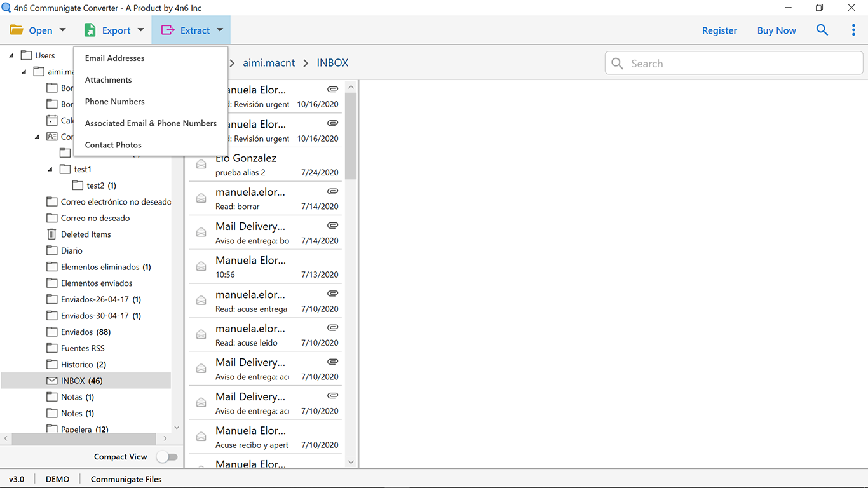
Task: Click the test2 folder icon
Action: click(x=78, y=186)
